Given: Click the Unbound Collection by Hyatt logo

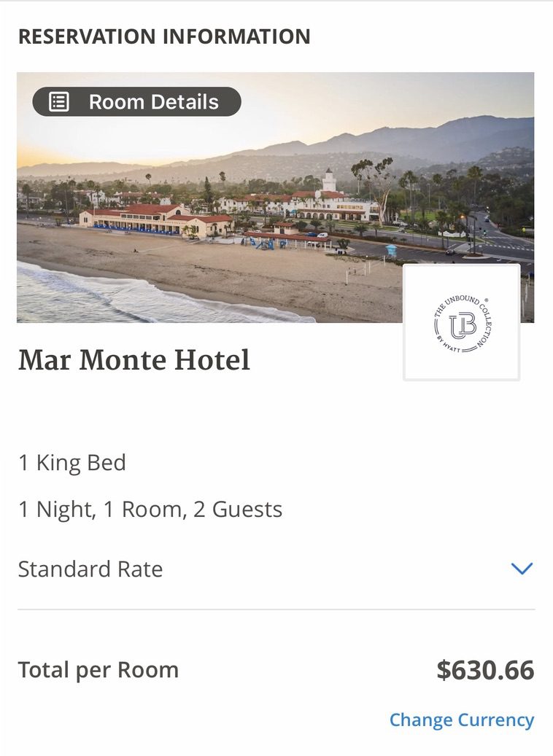Looking at the screenshot, I should tap(462, 323).
